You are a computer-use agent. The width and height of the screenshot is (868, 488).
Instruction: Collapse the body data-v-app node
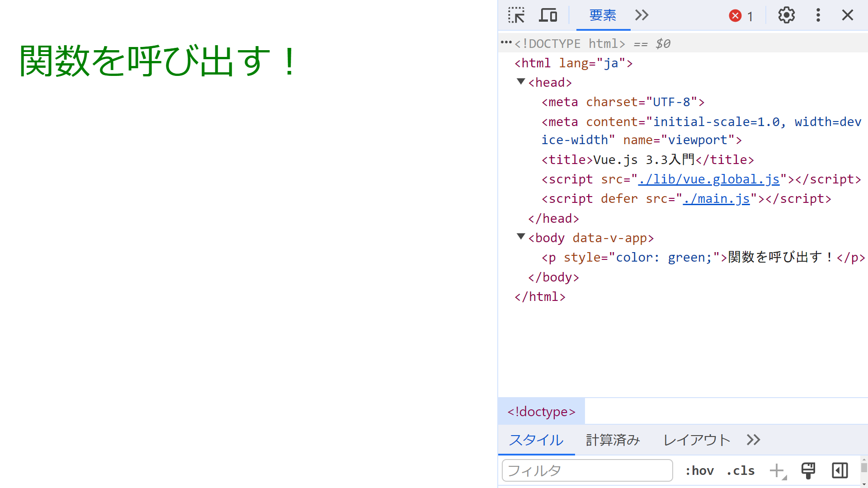point(521,237)
